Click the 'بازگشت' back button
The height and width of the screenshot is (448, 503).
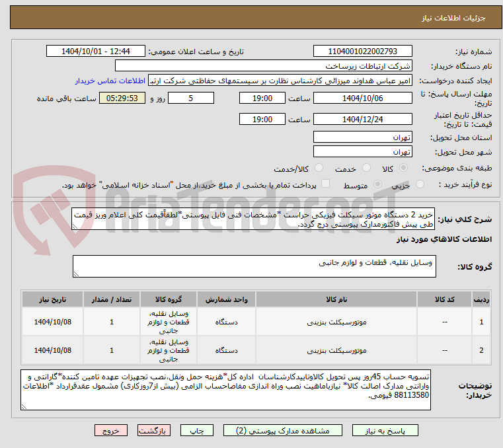pos(153,430)
